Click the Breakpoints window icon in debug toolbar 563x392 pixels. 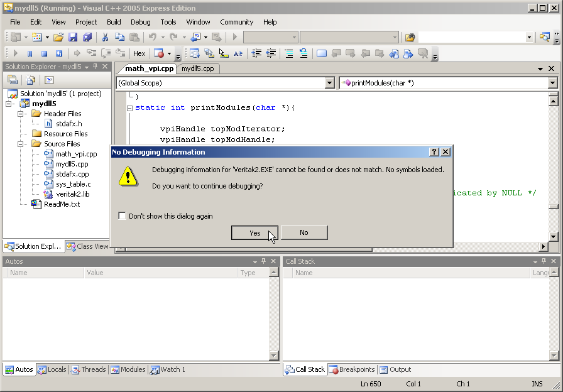click(x=159, y=54)
